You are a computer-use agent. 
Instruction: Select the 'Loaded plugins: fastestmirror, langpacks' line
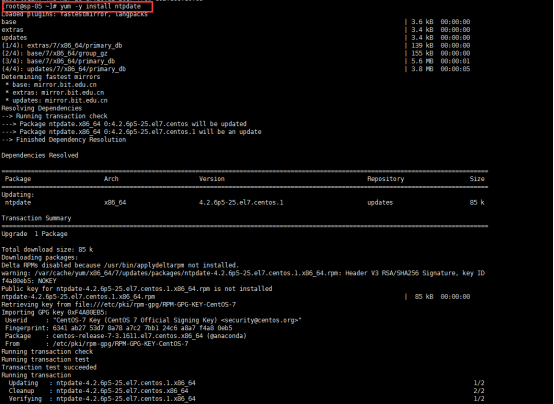point(75,14)
